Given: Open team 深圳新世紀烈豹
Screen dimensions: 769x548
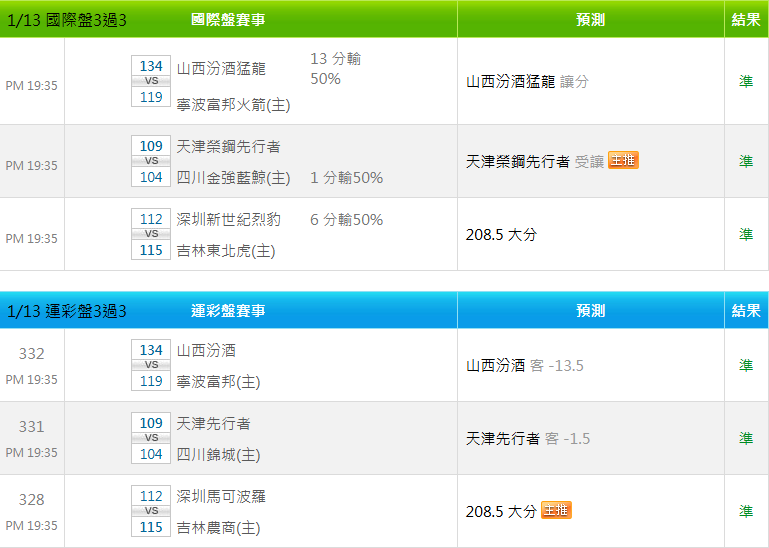Looking at the screenshot, I should tap(229, 219).
